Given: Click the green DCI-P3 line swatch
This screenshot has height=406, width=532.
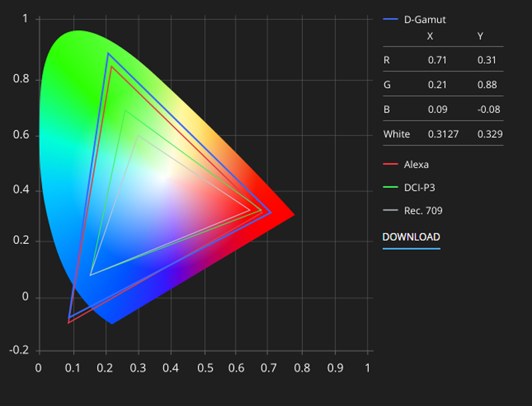Looking at the screenshot, I should pos(390,187).
